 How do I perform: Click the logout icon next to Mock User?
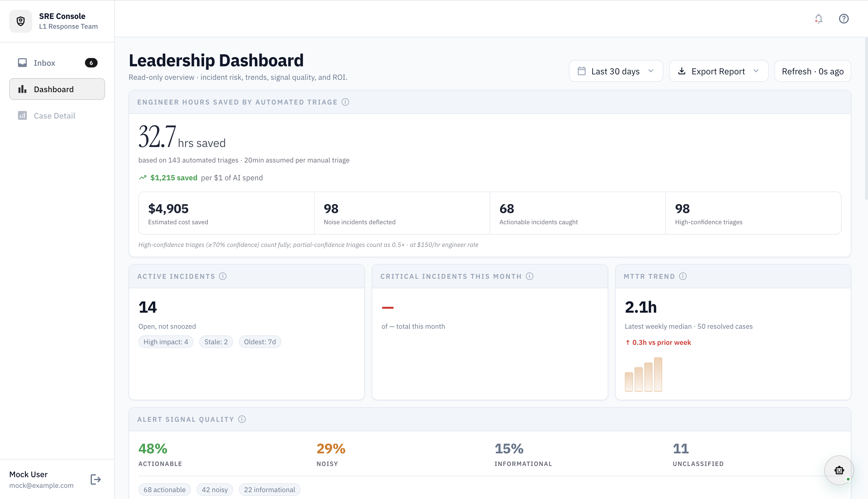click(x=95, y=479)
